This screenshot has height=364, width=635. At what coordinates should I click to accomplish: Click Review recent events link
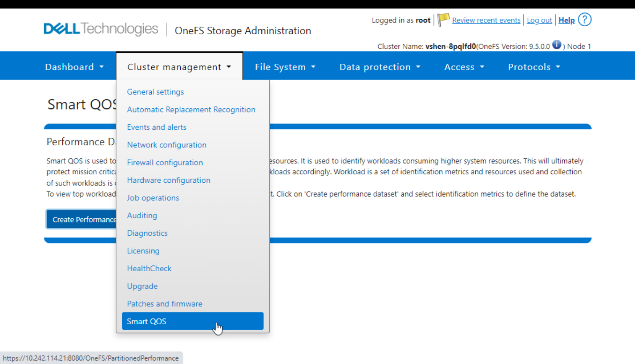486,20
